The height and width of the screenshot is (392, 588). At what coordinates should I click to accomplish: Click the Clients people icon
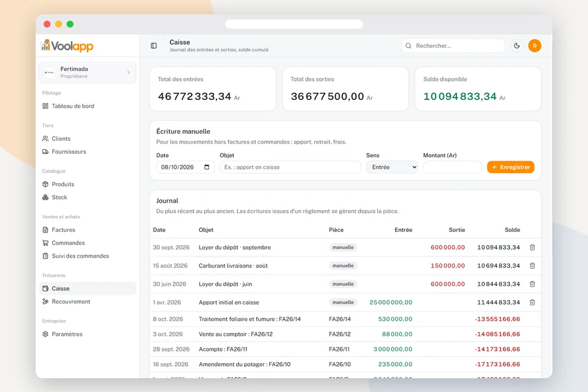45,139
